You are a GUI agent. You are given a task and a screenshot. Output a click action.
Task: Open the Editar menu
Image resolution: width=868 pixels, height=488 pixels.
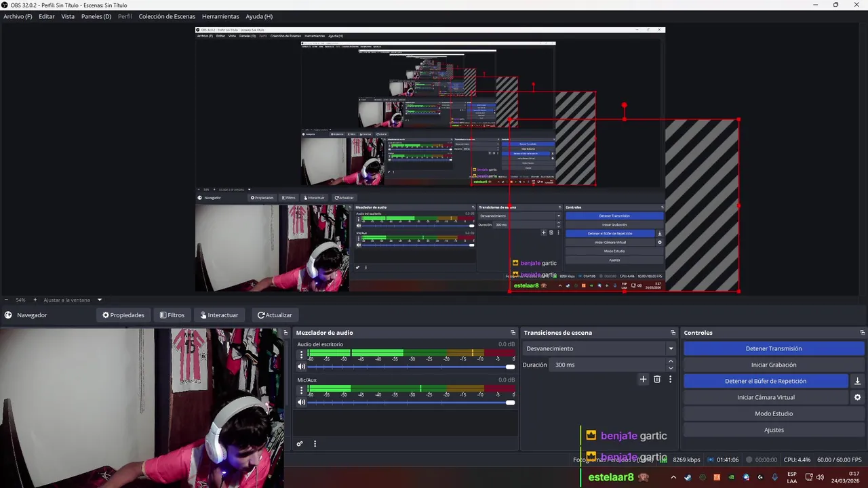[47, 16]
